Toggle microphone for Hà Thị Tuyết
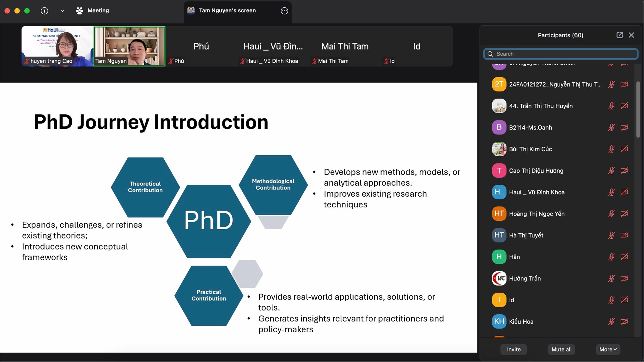 pyautogui.click(x=611, y=236)
